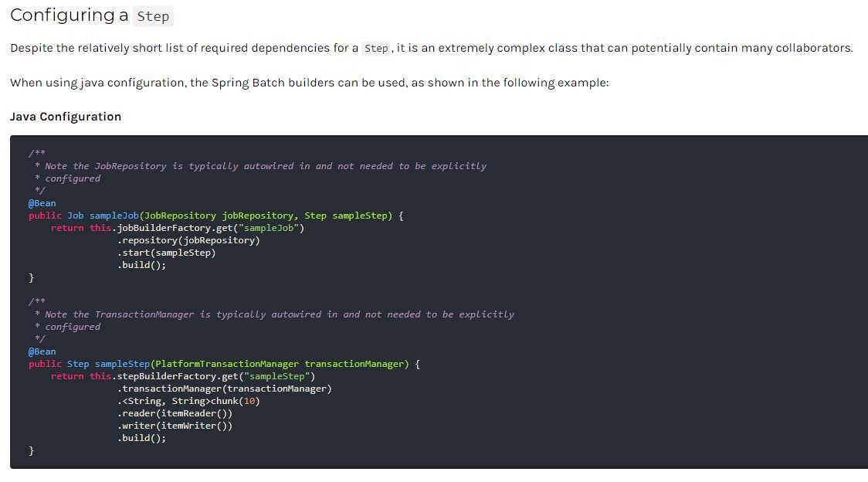Viewport: 868px width, 482px height.
Task: Click the '.repository(jobRepository)' line
Action: [x=188, y=240]
